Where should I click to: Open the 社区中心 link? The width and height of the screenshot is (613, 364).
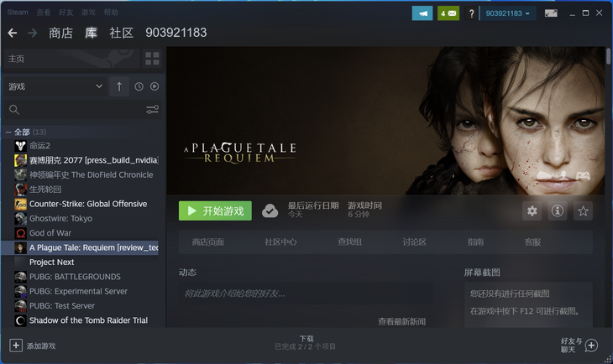point(280,242)
